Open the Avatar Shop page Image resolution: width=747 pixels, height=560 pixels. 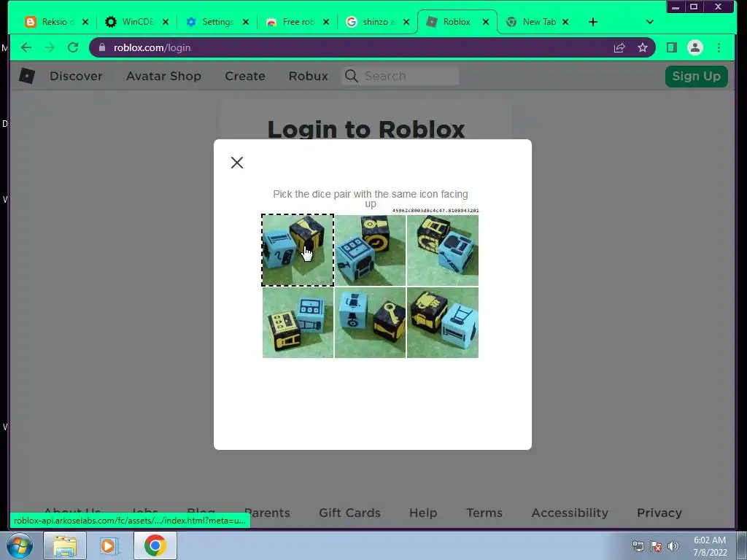click(163, 76)
